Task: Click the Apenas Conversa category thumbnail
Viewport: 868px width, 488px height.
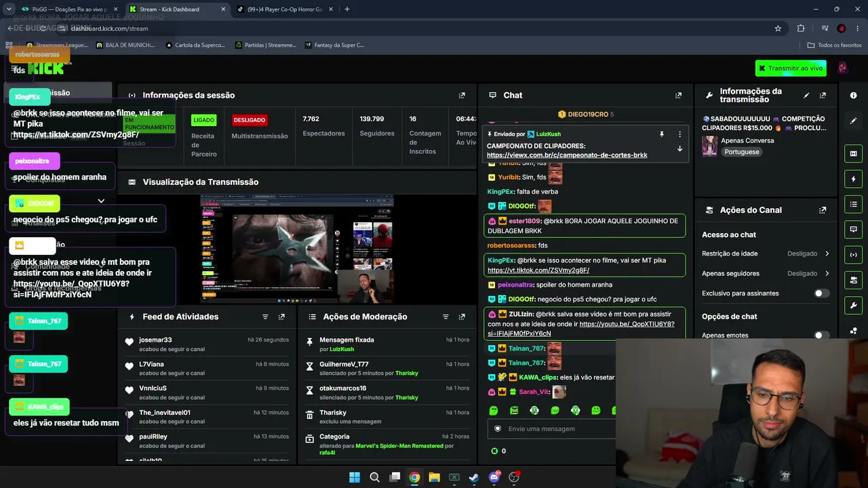Action: 709,146
